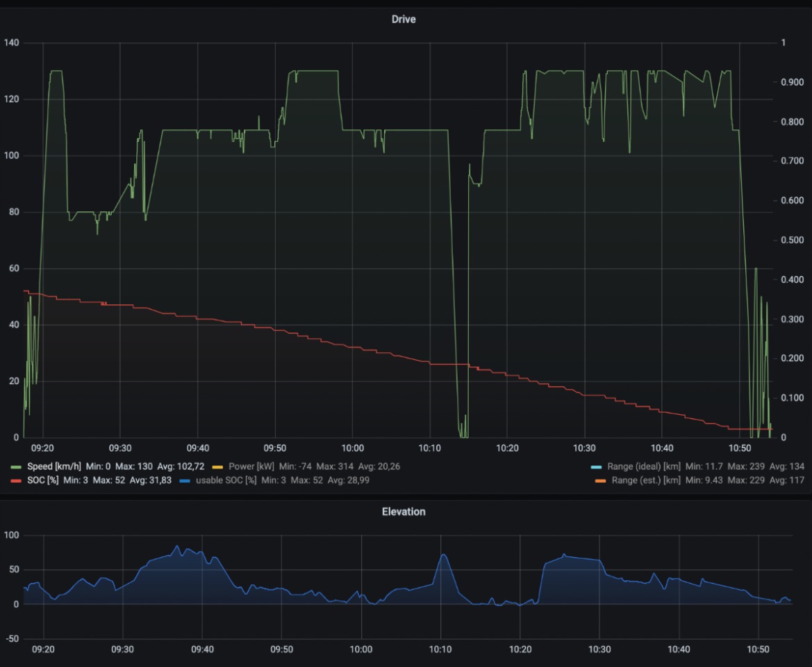Click the blue usable SOC color swatch
Image resolution: width=812 pixels, height=667 pixels.
click(185, 480)
